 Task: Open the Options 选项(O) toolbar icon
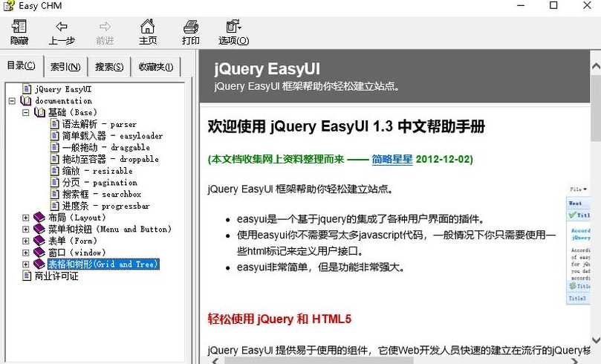(x=233, y=27)
